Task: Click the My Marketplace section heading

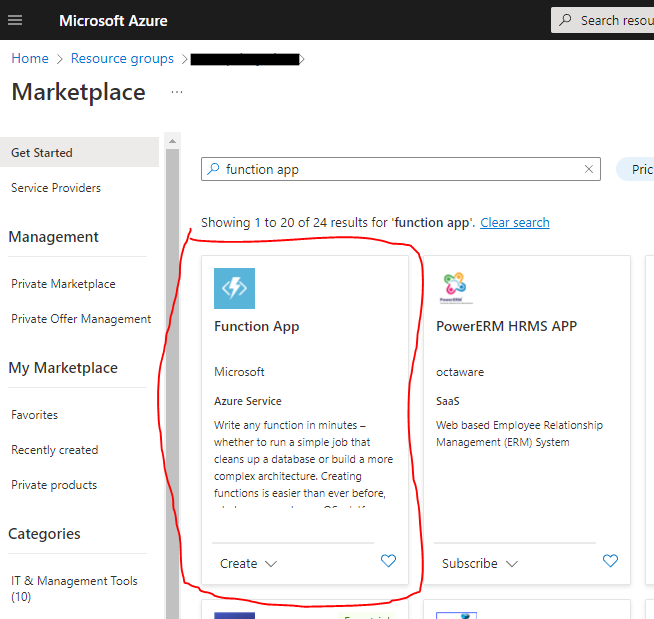Action: click(63, 367)
